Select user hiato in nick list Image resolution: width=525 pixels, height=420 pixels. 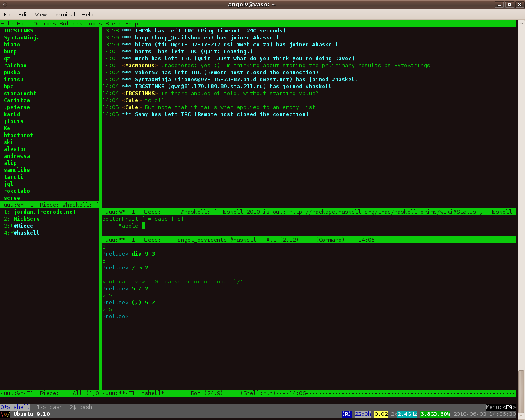pos(12,45)
